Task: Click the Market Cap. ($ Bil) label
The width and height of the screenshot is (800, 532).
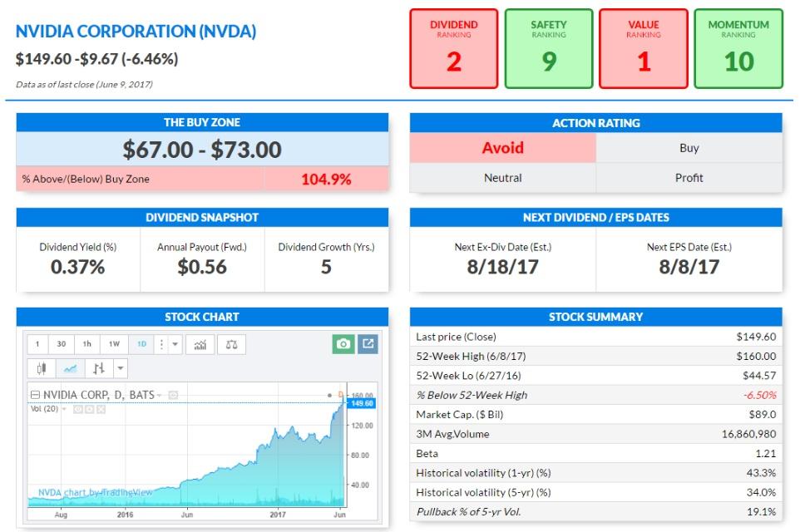Action: 459,414
